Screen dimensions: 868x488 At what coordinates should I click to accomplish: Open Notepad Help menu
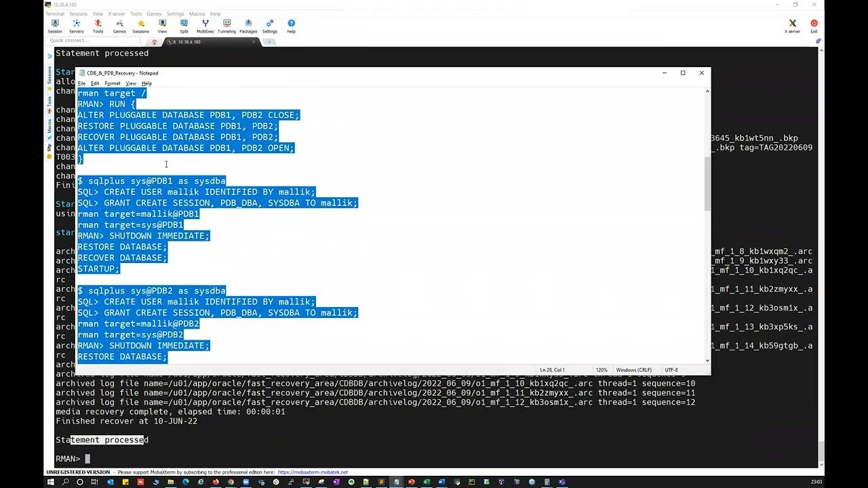(146, 83)
